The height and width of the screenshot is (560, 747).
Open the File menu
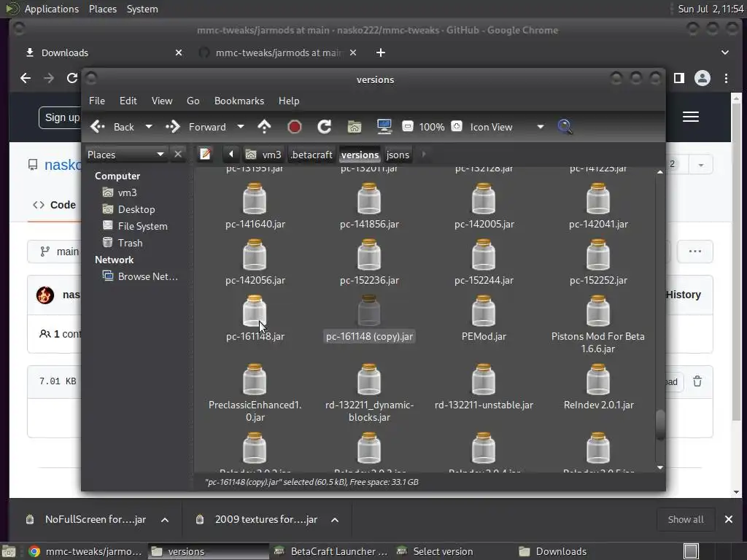pyautogui.click(x=97, y=101)
